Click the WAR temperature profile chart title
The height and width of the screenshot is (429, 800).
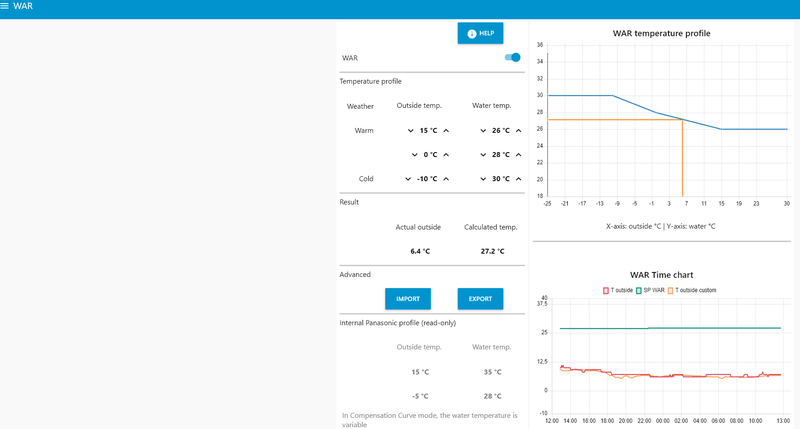click(661, 33)
